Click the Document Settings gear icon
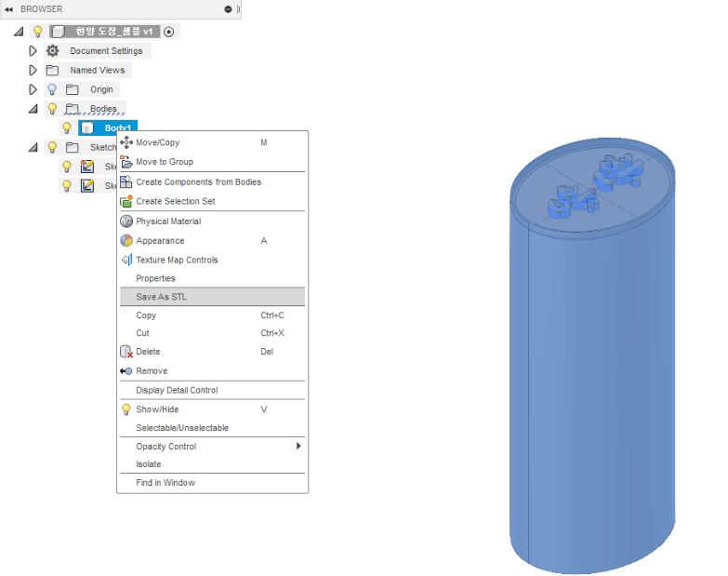The height and width of the screenshot is (576, 728). [53, 51]
